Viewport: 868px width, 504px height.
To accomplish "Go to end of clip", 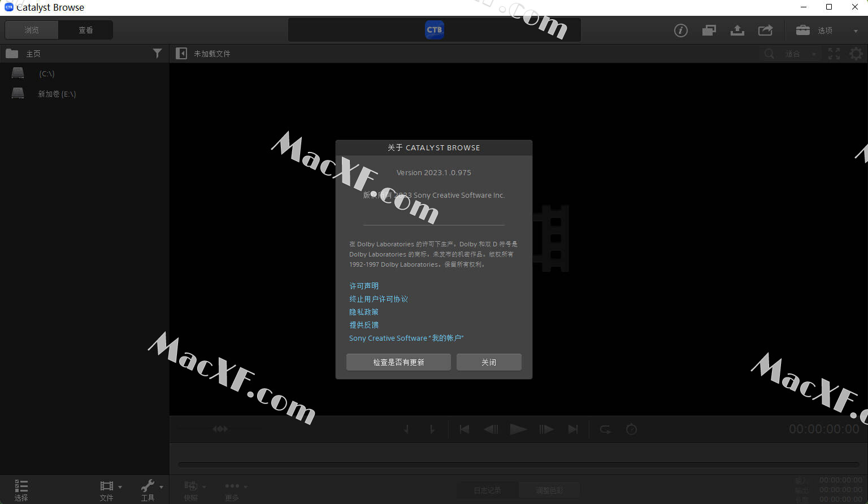I will click(x=573, y=429).
